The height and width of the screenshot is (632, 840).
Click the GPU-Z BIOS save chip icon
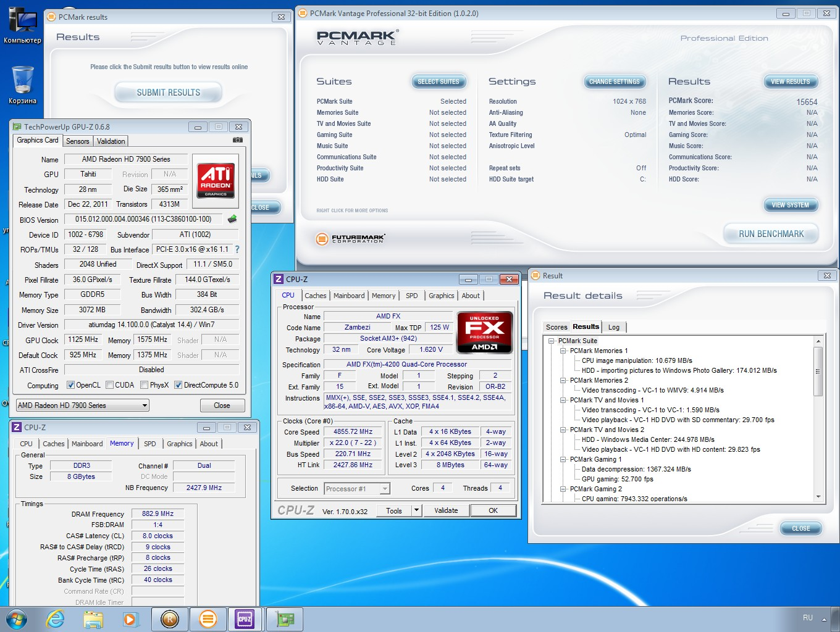click(232, 219)
